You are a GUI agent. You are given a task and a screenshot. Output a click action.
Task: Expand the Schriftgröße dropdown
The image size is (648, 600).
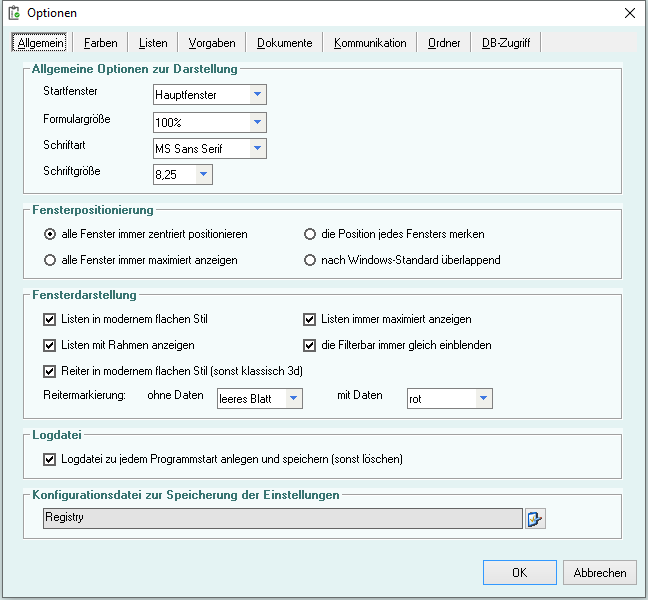click(x=203, y=175)
